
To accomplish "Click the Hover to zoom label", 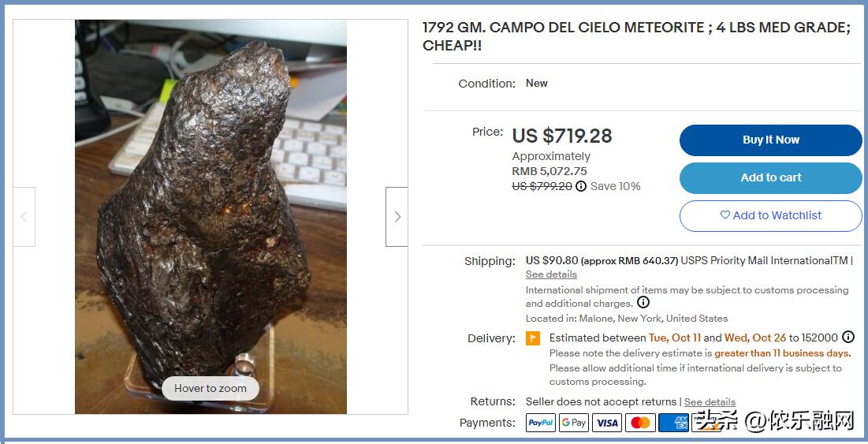I will 210,389.
